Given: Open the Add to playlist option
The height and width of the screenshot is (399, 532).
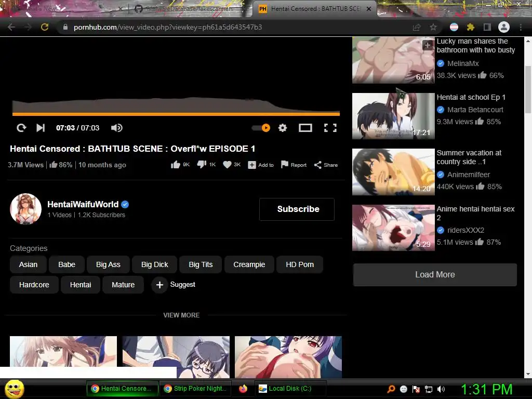Looking at the screenshot, I should coord(261,165).
